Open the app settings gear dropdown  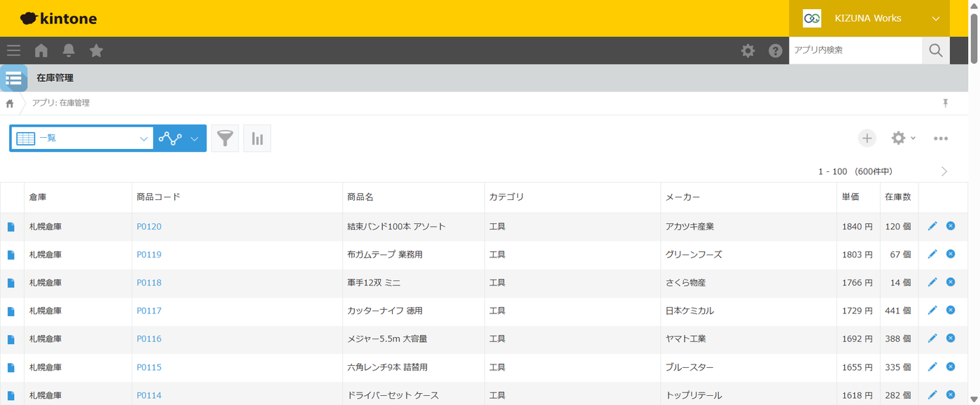point(903,138)
